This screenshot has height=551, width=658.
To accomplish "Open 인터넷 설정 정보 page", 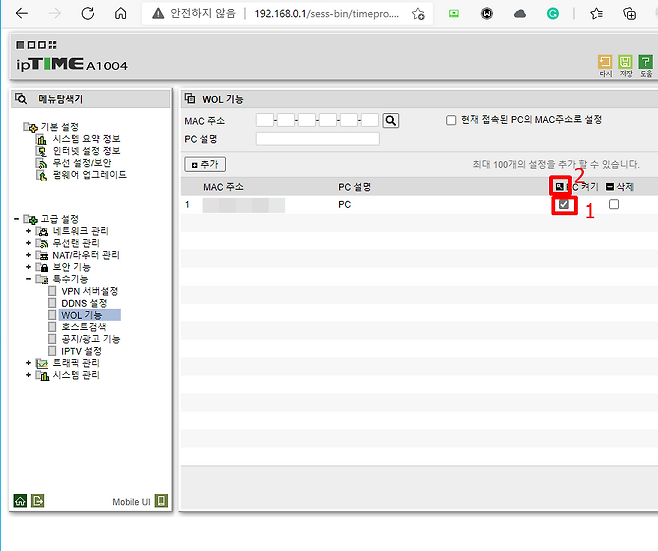I will [x=86, y=151].
